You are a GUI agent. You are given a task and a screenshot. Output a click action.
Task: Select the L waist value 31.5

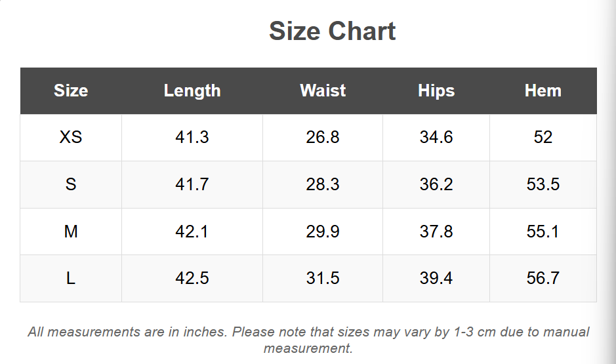(x=323, y=278)
